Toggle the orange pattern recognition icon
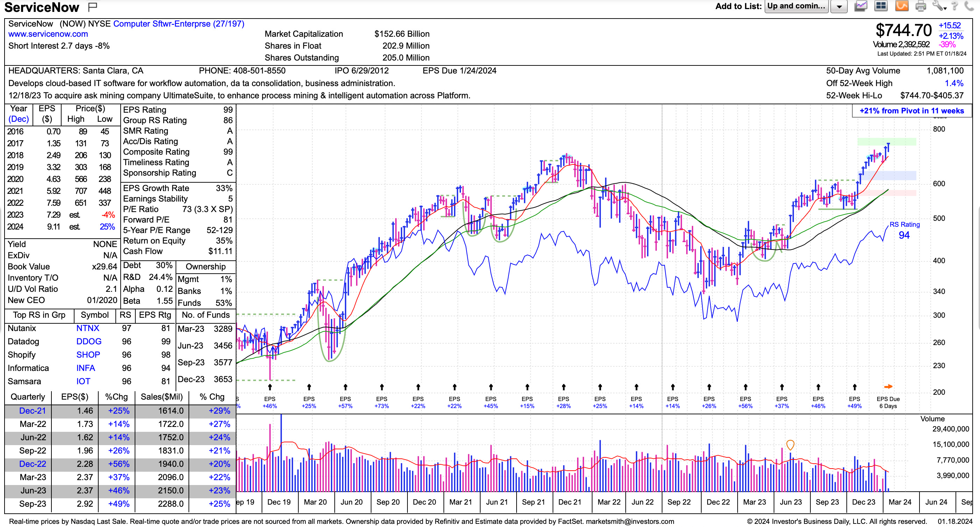980x527 pixels. click(x=901, y=6)
